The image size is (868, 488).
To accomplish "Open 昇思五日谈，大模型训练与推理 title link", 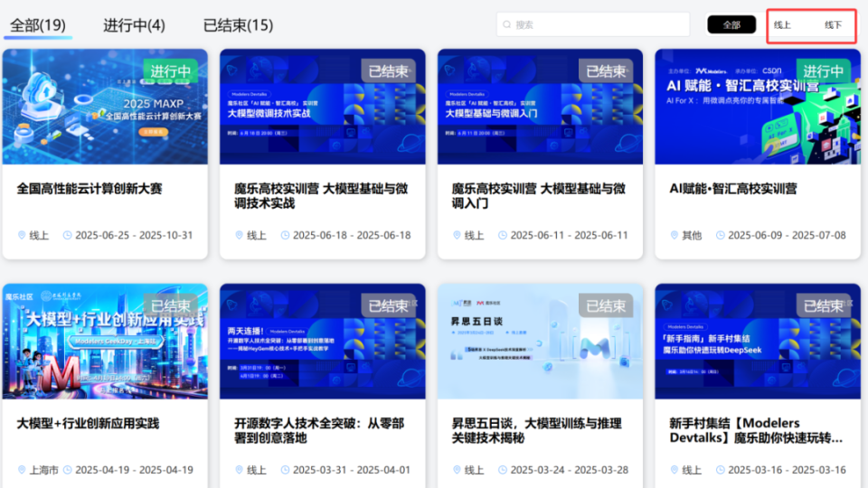I will coord(536,430).
